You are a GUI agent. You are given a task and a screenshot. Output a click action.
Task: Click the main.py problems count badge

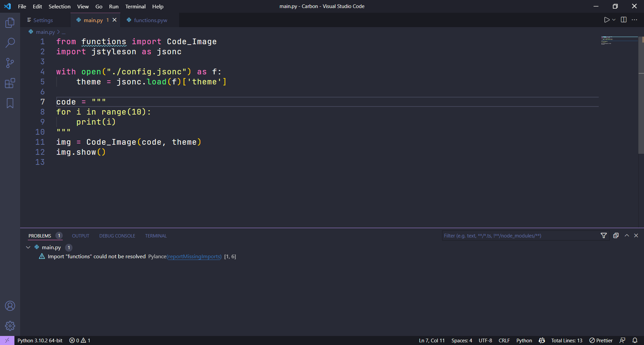[69, 248]
